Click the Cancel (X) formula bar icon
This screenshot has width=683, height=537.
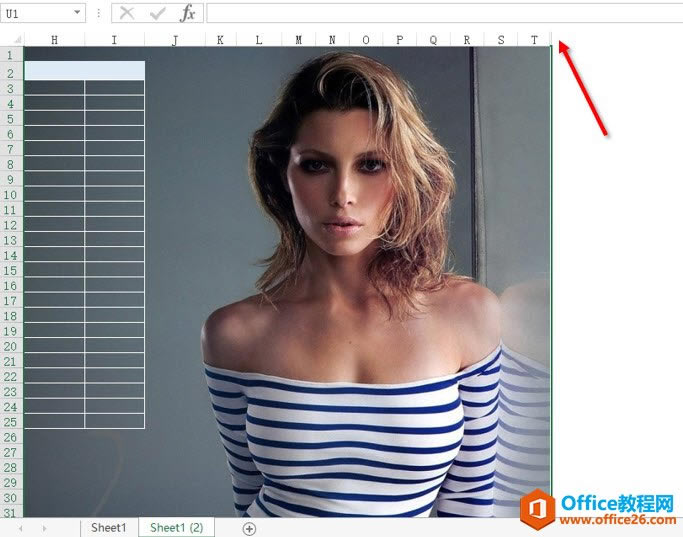tap(127, 13)
